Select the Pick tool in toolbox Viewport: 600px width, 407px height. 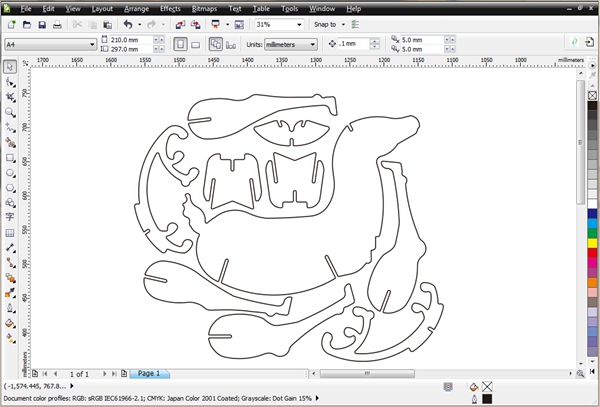[x=10, y=67]
